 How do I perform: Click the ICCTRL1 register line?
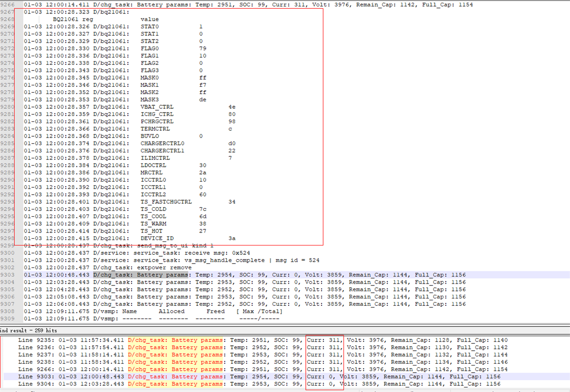click(113, 187)
